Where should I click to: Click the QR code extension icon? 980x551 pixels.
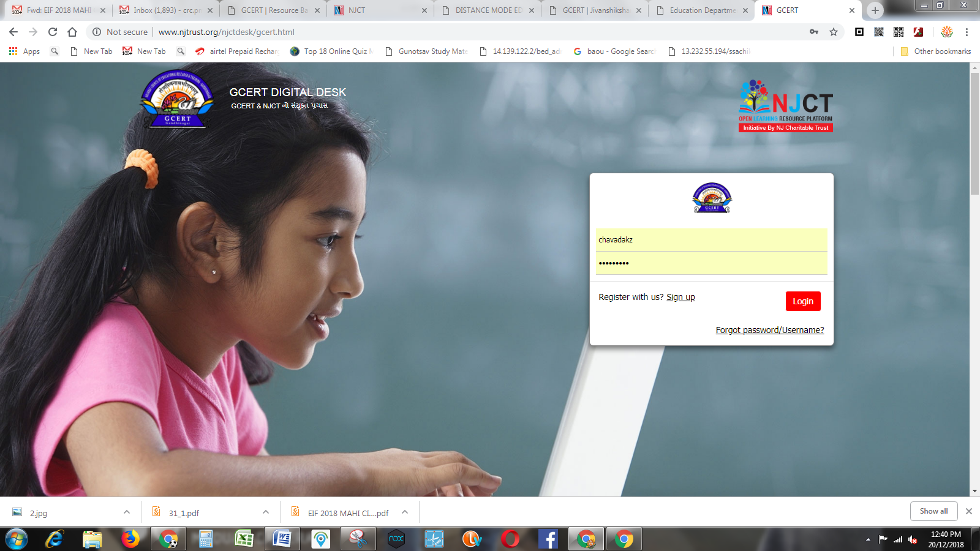point(899,32)
